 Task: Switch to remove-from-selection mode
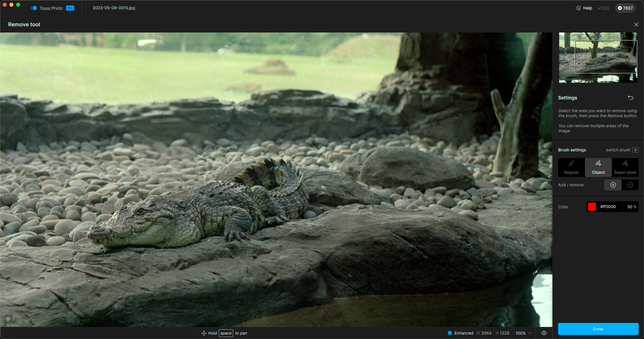pos(630,185)
